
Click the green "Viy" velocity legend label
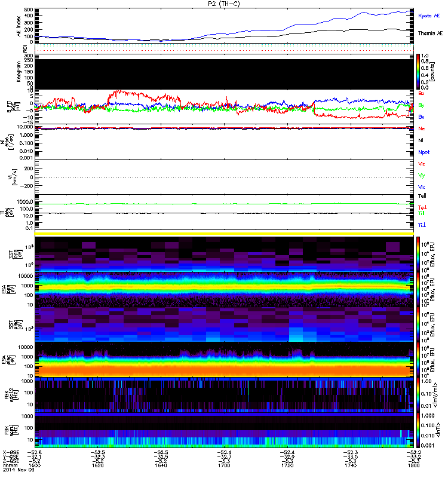(422, 176)
